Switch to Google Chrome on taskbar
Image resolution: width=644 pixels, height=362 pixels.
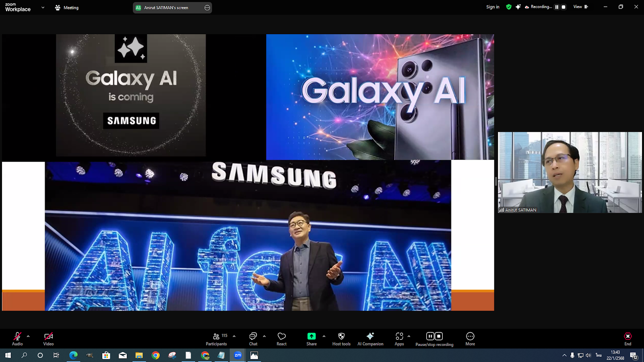156,355
